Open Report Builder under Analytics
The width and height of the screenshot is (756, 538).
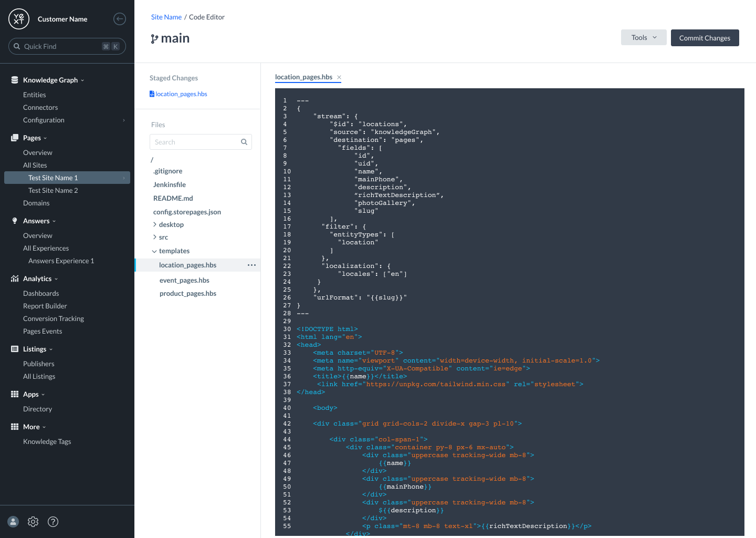[x=45, y=306]
